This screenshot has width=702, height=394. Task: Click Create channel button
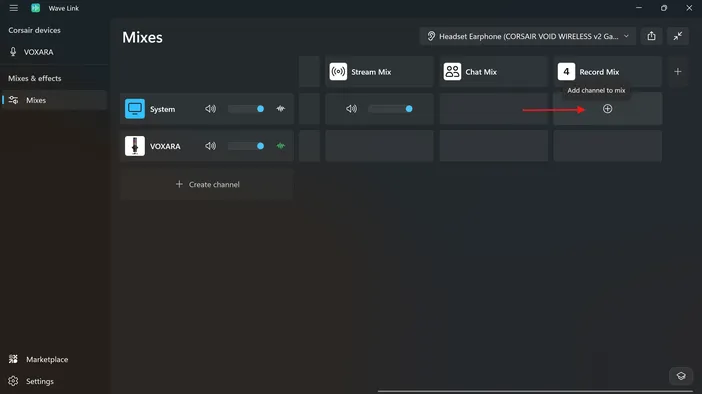click(207, 184)
